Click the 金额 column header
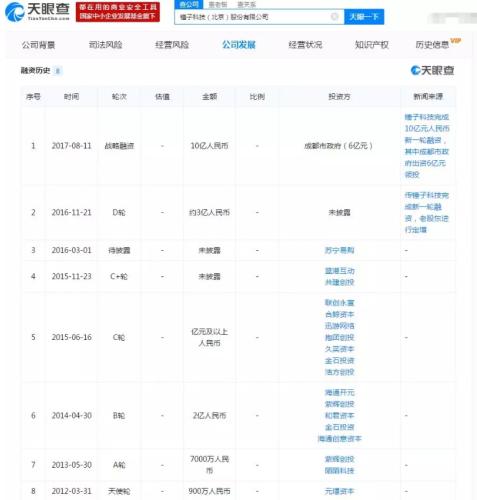This screenshot has height=500, width=477. [x=209, y=97]
